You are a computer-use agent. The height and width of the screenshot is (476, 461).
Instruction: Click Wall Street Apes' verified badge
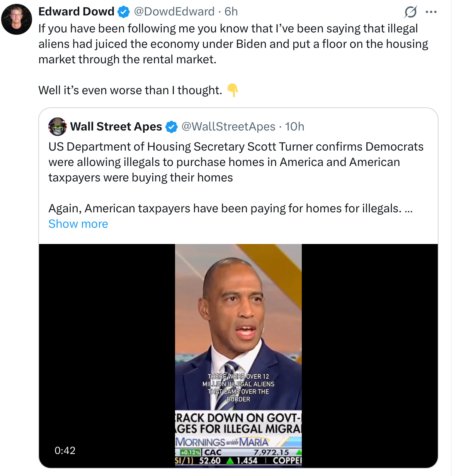pyautogui.click(x=171, y=127)
